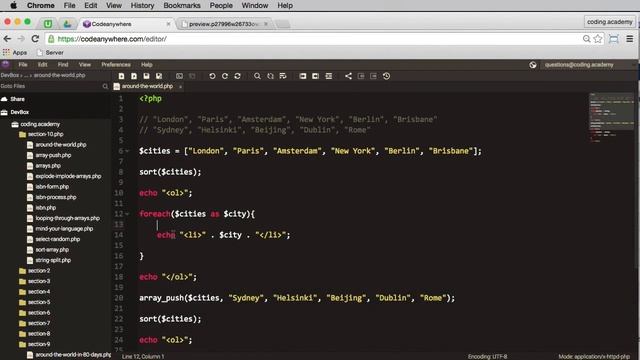
Task: Open explode-implode-arrays.php file
Action: 64,176
